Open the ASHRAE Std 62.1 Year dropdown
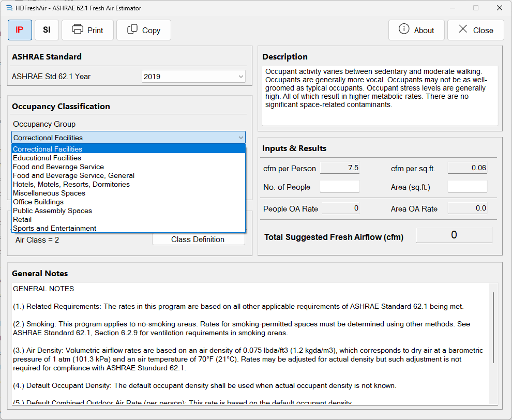 point(193,77)
